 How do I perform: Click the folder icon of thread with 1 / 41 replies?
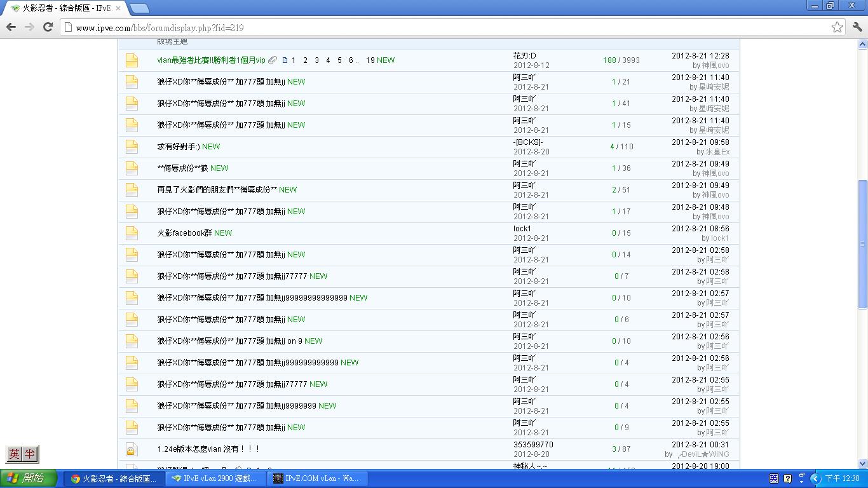pyautogui.click(x=132, y=104)
